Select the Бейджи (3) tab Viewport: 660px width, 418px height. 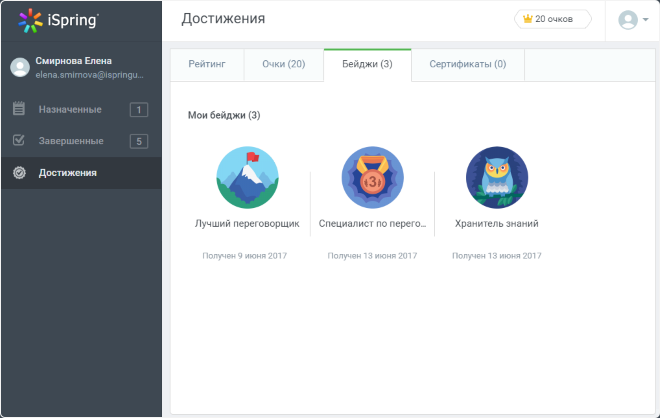tap(367, 64)
